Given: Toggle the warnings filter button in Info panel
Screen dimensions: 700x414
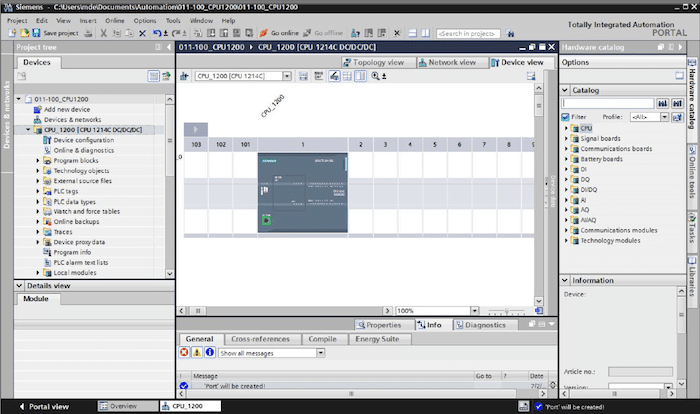Looking at the screenshot, I should coord(196,352).
